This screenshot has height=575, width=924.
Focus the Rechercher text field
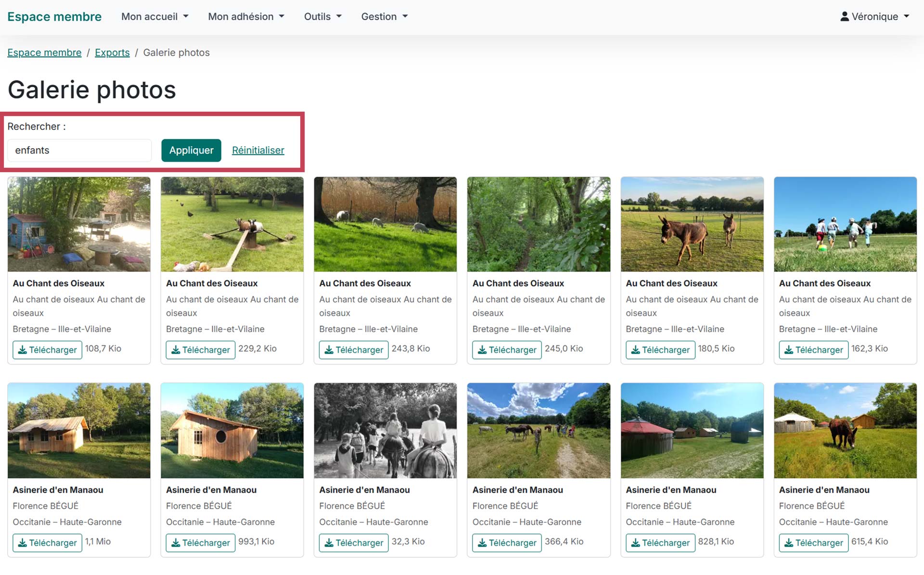[x=79, y=150]
